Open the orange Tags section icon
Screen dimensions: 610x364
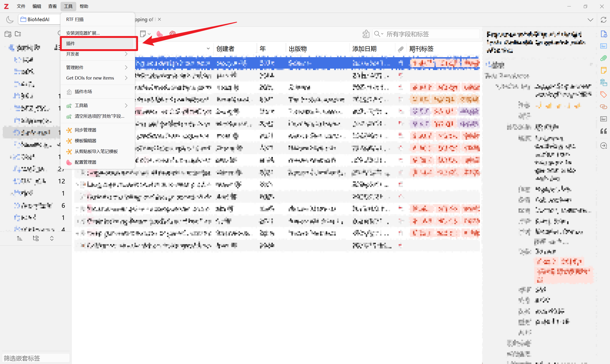(x=603, y=94)
